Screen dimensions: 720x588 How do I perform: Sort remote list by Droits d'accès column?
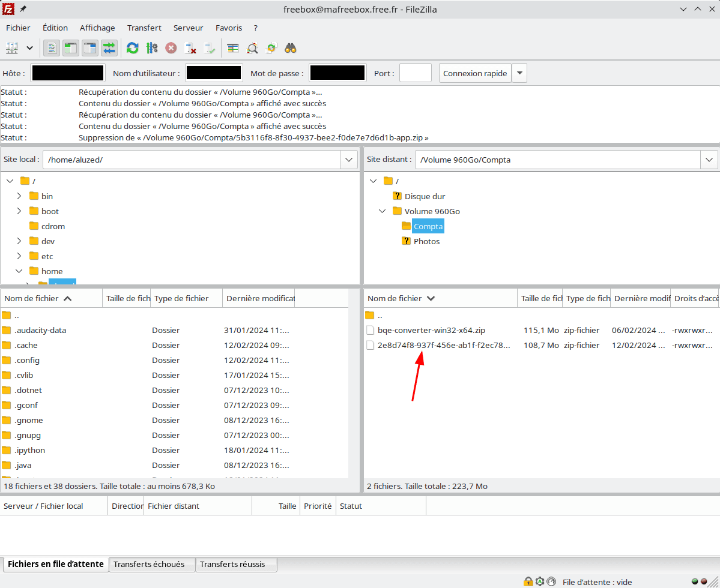[695, 299]
